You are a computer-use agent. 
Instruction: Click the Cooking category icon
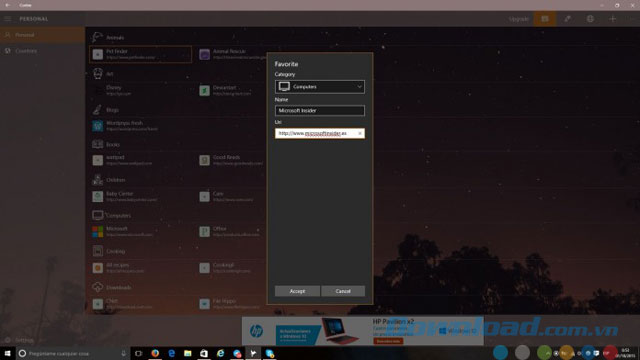[x=98, y=251]
